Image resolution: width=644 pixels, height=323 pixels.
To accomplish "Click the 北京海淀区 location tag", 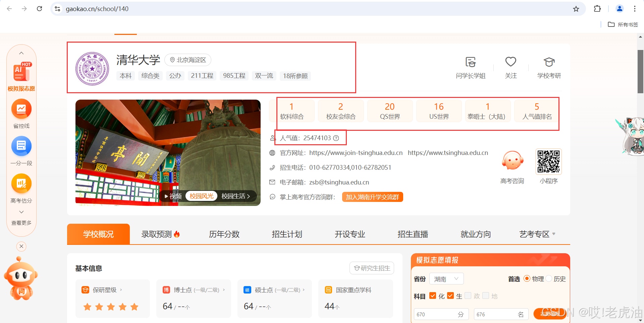I will (188, 60).
